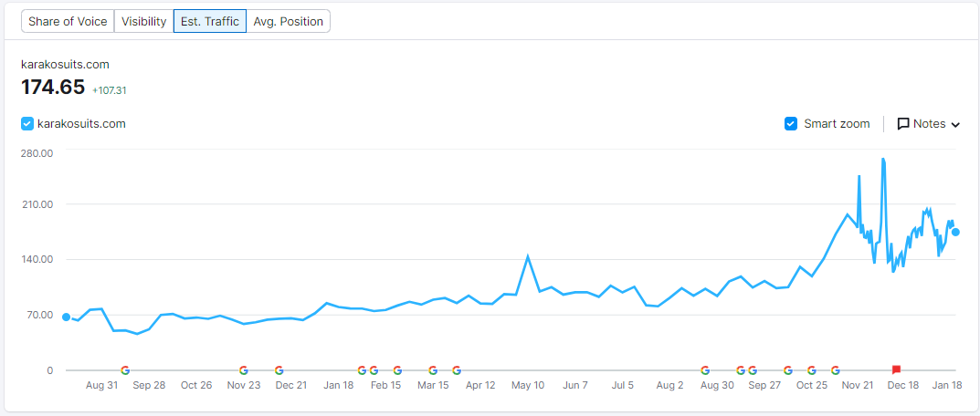The width and height of the screenshot is (980, 416).
Task: Click the Google update icon after Aug 31
Action: (x=125, y=370)
